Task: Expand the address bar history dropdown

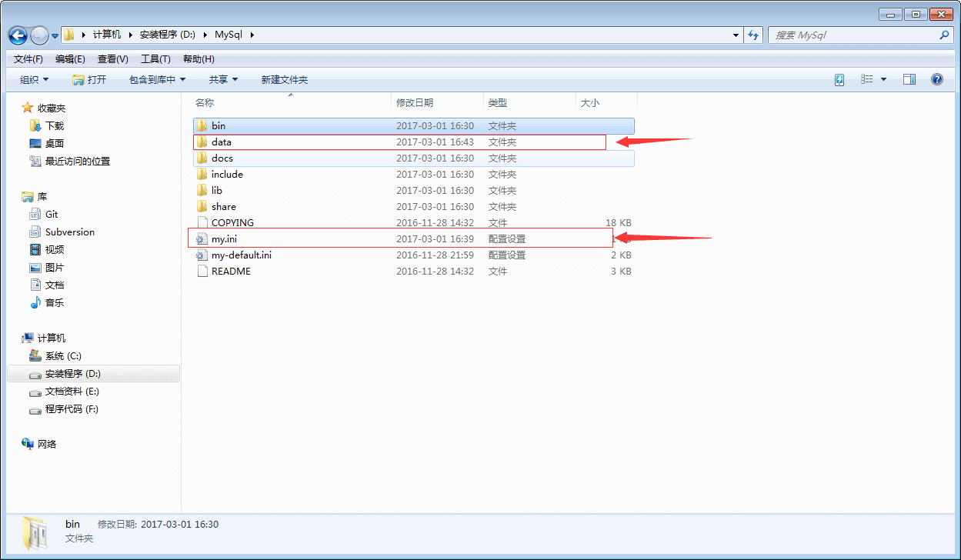Action: tap(737, 35)
